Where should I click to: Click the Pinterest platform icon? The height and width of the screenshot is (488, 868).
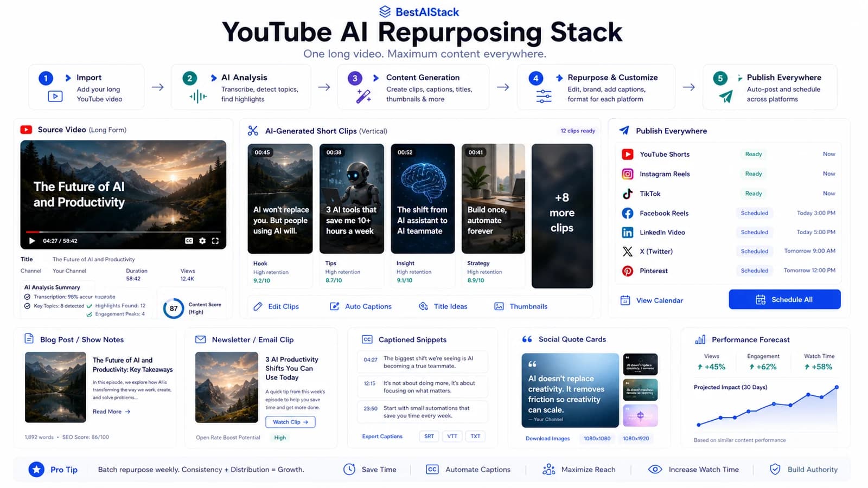point(628,271)
